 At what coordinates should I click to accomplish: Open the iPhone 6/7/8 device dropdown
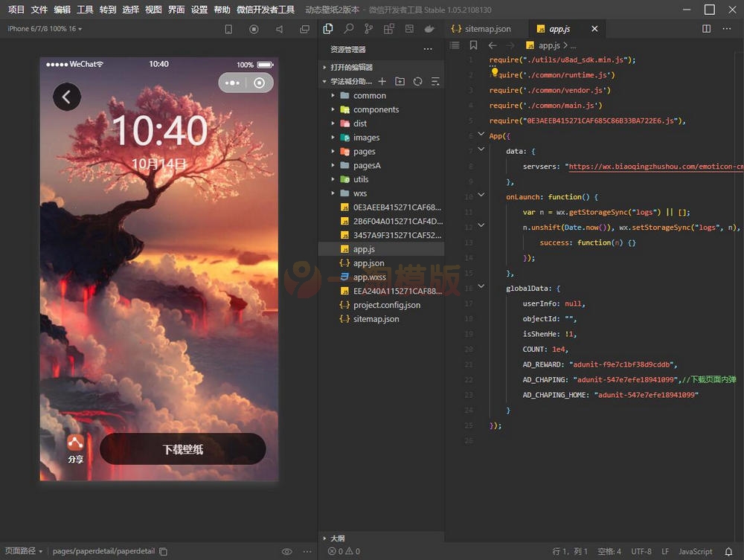[x=45, y=29]
